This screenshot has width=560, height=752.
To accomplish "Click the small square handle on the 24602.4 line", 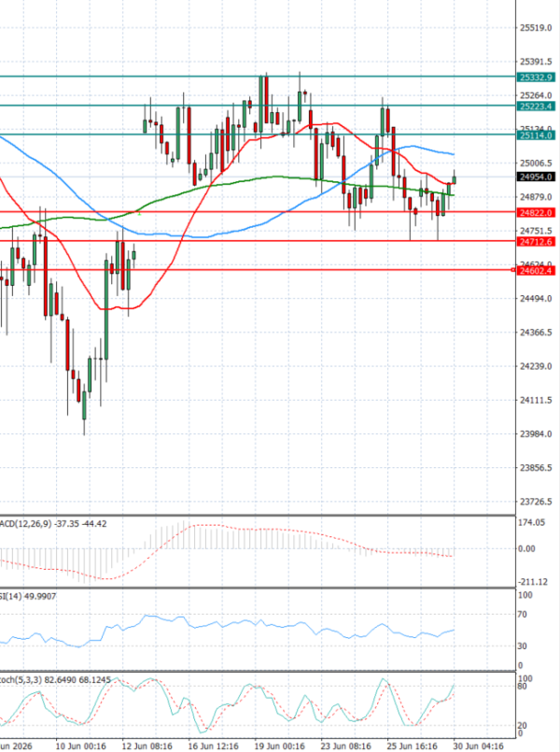I will [513, 270].
